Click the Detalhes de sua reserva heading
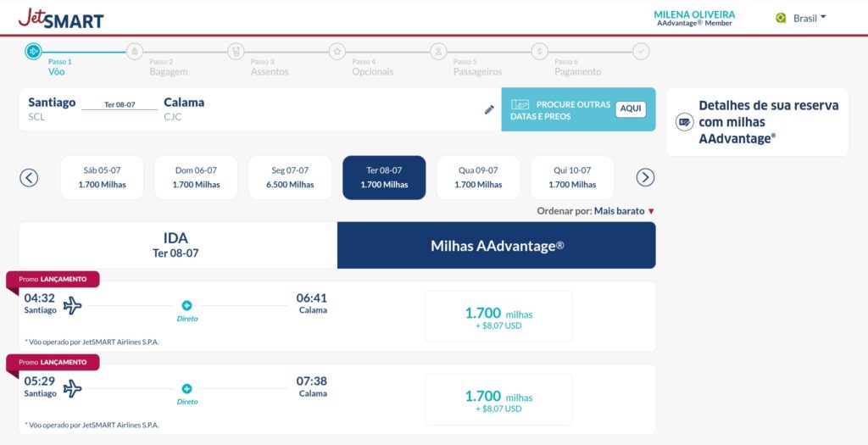This screenshot has height=445, width=868. 768,122
